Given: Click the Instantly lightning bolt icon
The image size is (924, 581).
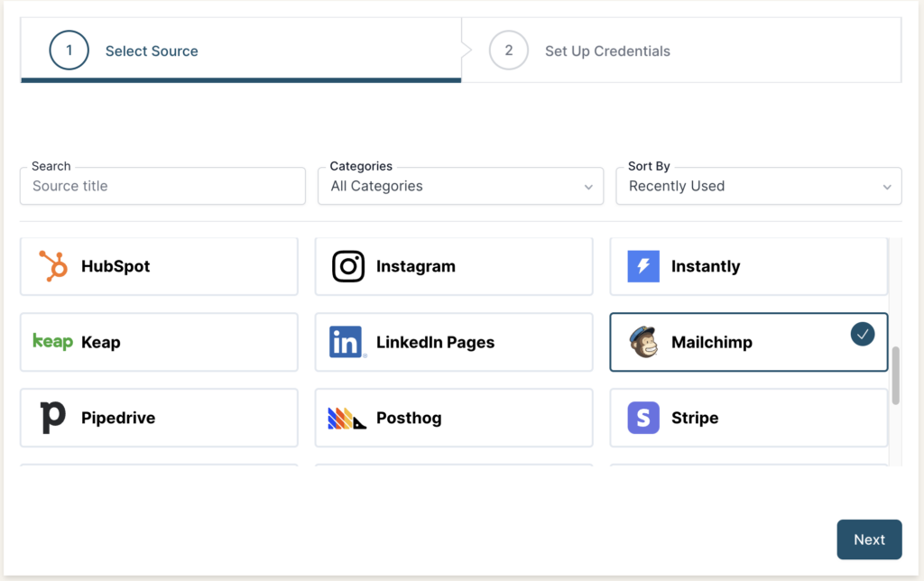Looking at the screenshot, I should 643,266.
